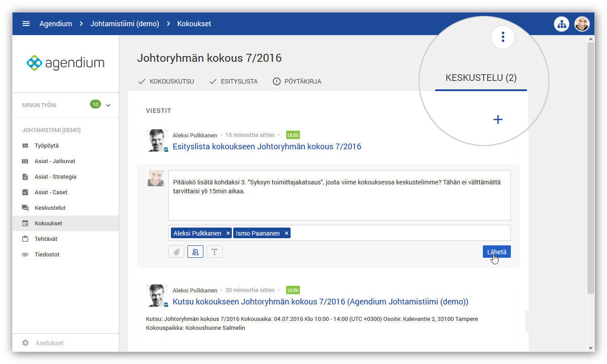Open Esityslista kokoukseen message link

pos(267,146)
